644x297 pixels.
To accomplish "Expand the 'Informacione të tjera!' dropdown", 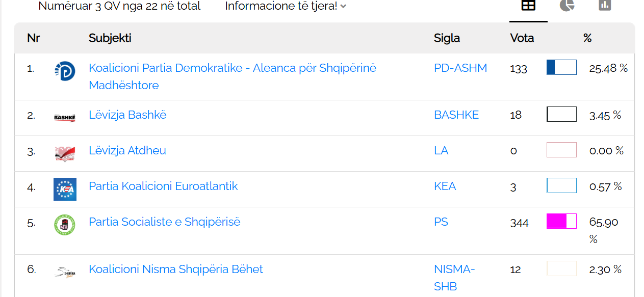I will [286, 6].
